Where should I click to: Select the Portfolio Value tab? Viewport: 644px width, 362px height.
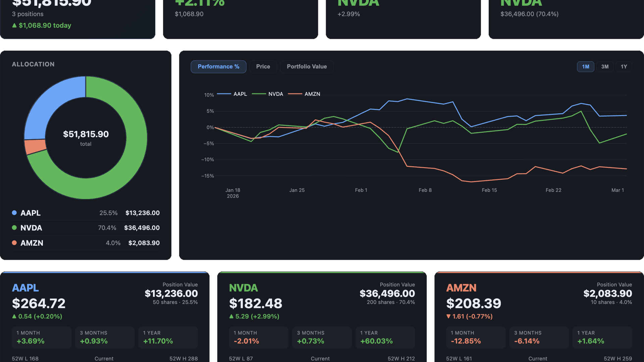(307, 67)
